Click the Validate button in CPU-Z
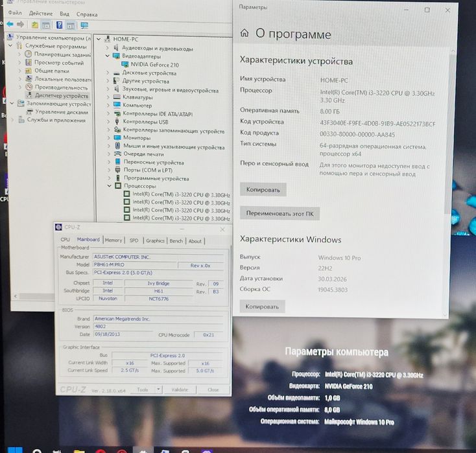 (x=180, y=389)
